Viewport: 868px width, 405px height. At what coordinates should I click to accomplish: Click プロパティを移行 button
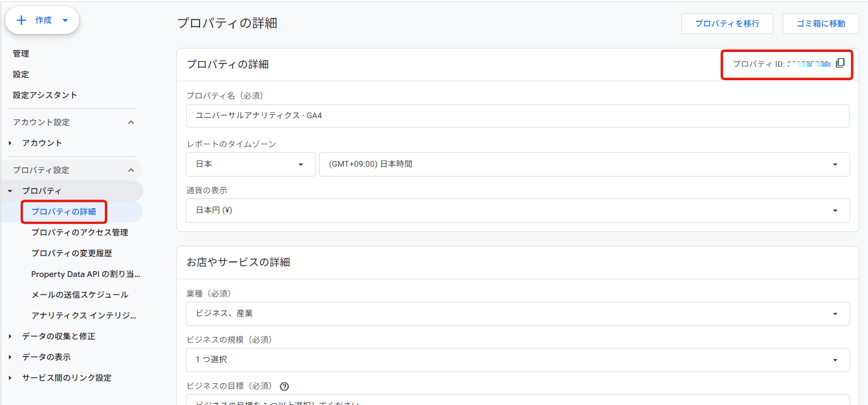pos(727,24)
